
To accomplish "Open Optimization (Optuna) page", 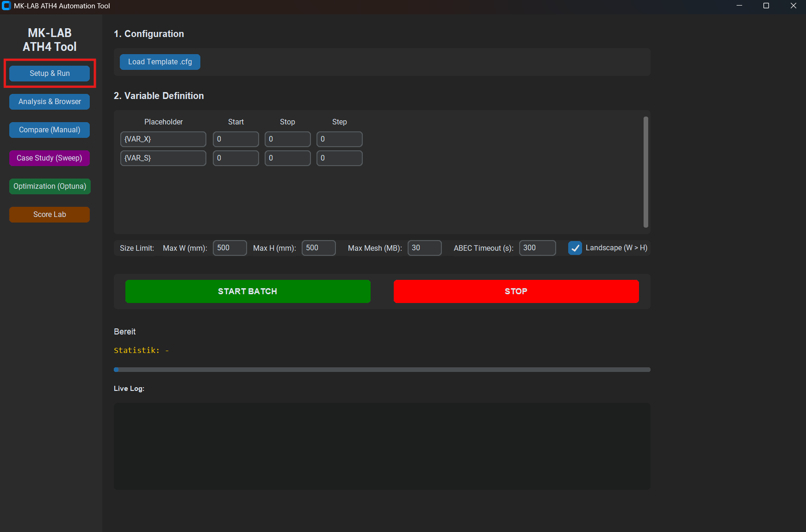I will (x=50, y=186).
